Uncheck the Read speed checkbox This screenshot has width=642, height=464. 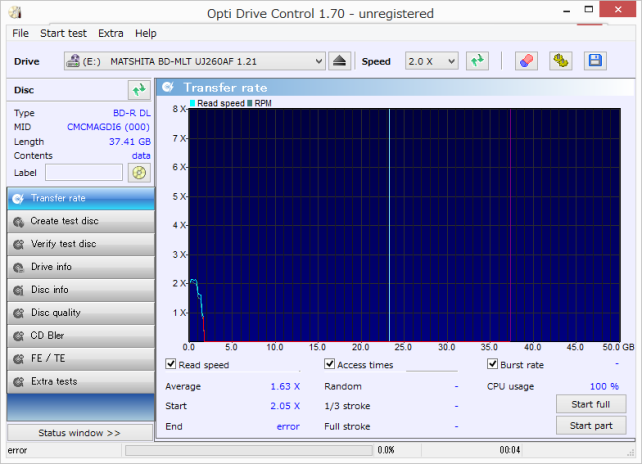(170, 365)
